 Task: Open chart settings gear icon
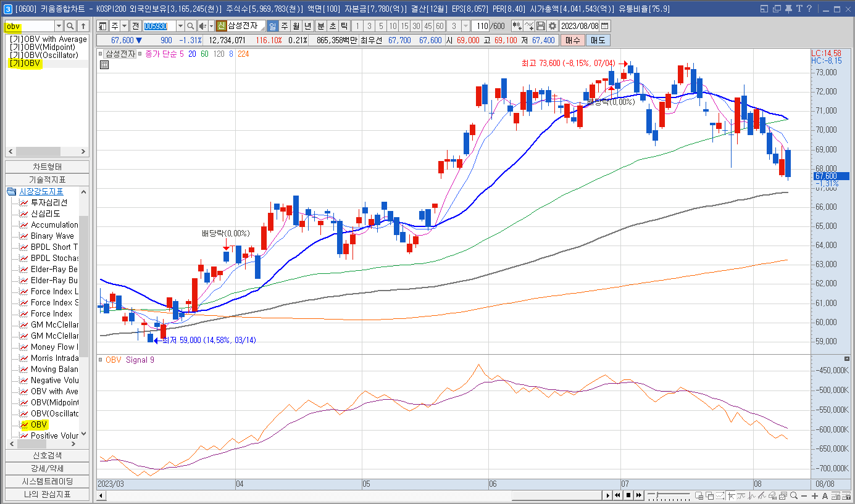(x=552, y=26)
